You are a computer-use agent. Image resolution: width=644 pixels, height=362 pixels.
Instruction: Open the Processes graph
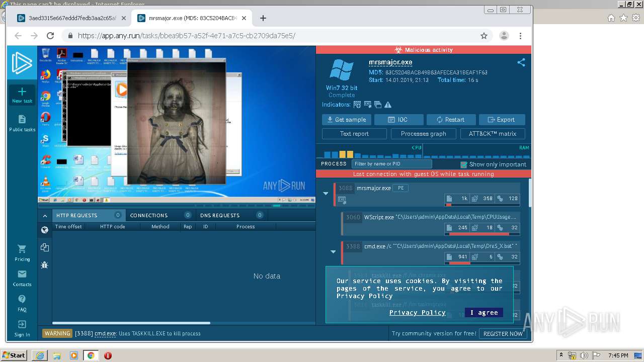pyautogui.click(x=423, y=134)
